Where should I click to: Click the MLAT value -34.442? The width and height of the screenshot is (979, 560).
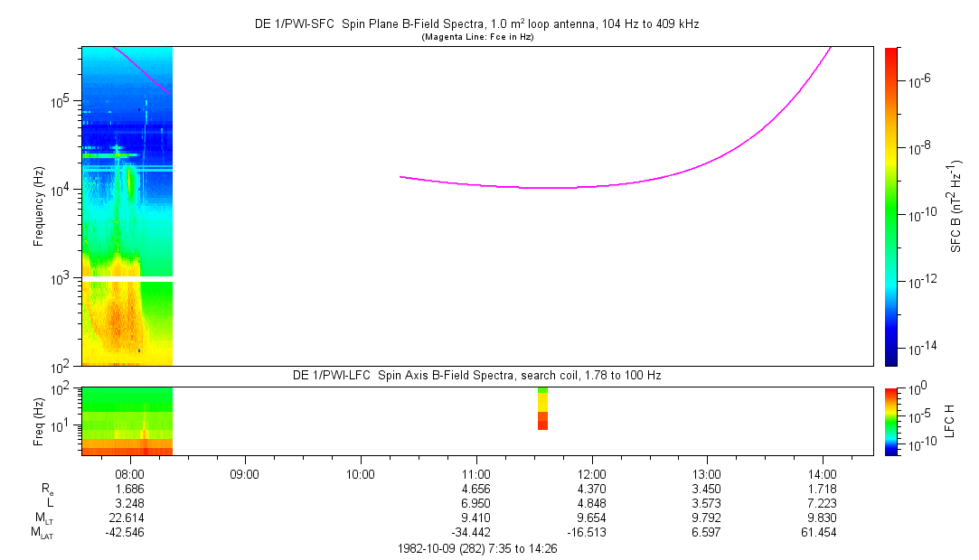tap(471, 533)
